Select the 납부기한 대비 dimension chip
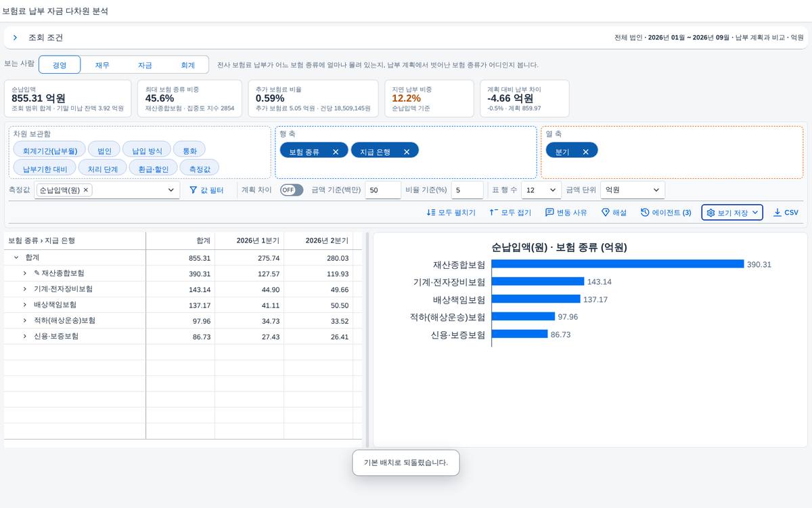The image size is (812, 508). 45,168
